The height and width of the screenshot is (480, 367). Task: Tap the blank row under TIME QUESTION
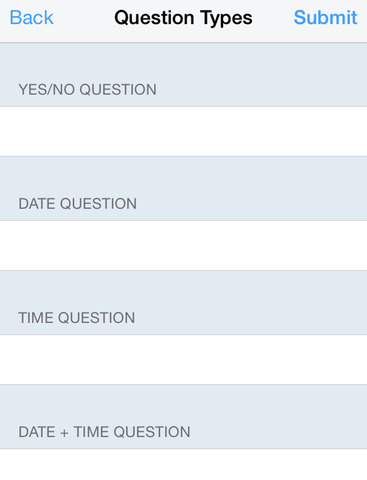pos(183,360)
